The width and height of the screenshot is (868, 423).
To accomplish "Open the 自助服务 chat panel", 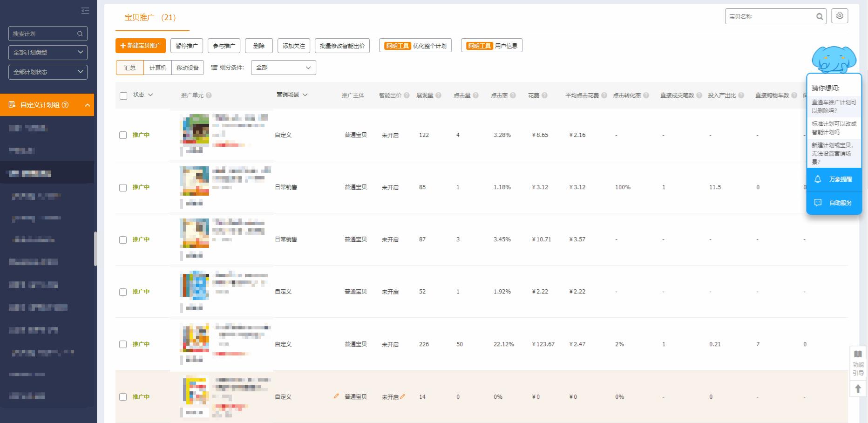I will [x=834, y=203].
